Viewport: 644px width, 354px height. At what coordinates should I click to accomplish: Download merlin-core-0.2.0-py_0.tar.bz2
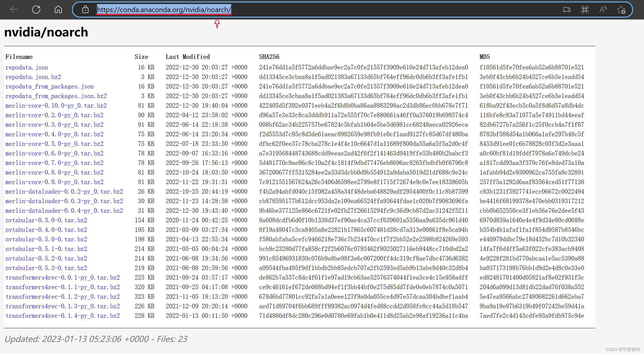pyautogui.click(x=55, y=115)
